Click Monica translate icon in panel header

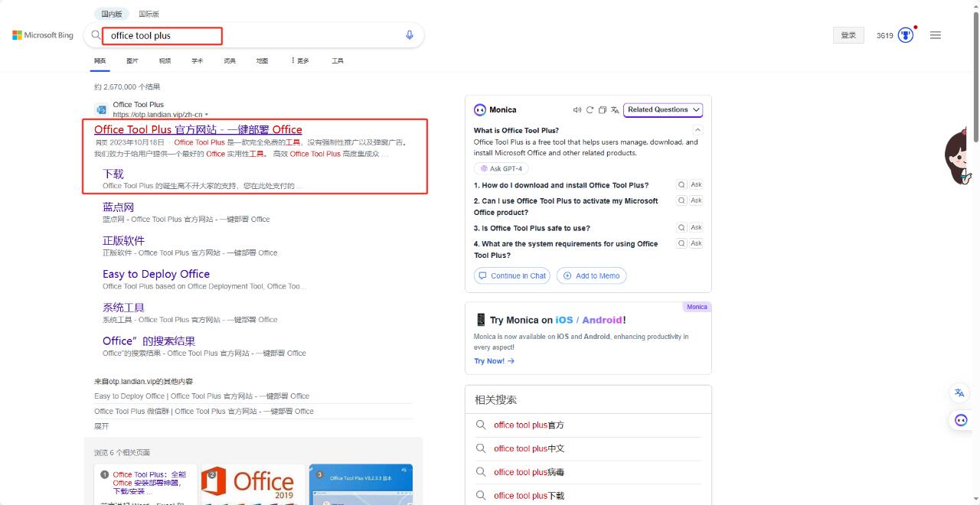[614, 109]
